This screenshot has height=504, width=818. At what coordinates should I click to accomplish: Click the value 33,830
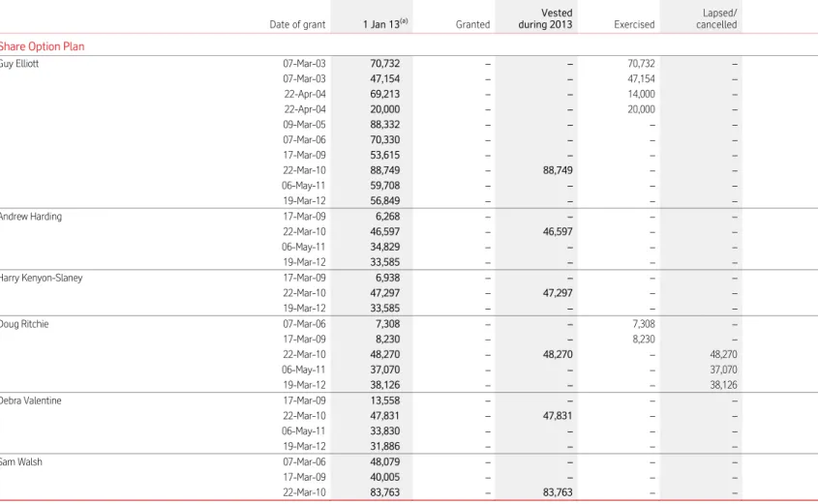(x=385, y=431)
